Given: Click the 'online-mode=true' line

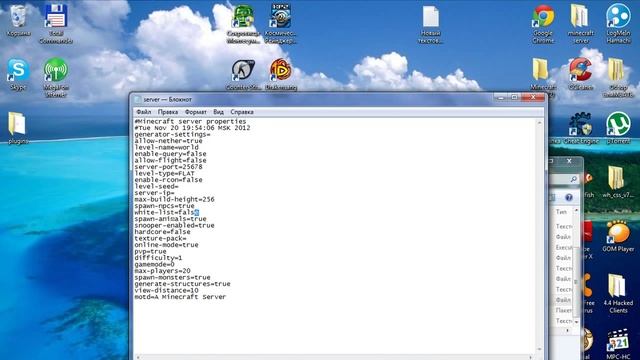Looking at the screenshot, I should (167, 245).
